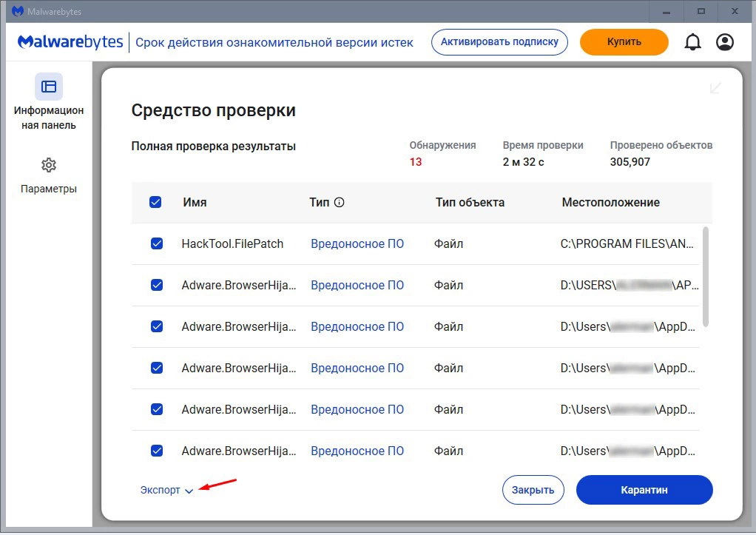Uncheck the HackTool.FilePatch detection checkbox
The image size is (756, 535).
tap(157, 243)
